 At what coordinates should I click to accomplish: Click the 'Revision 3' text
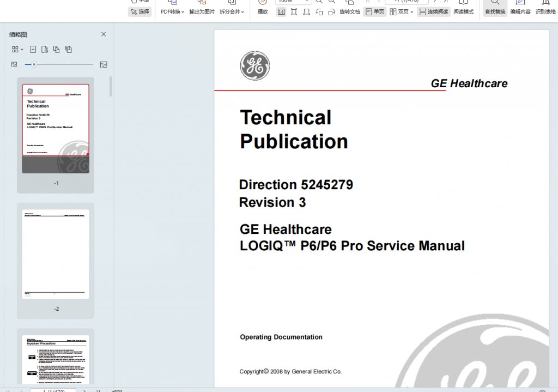[x=272, y=202]
